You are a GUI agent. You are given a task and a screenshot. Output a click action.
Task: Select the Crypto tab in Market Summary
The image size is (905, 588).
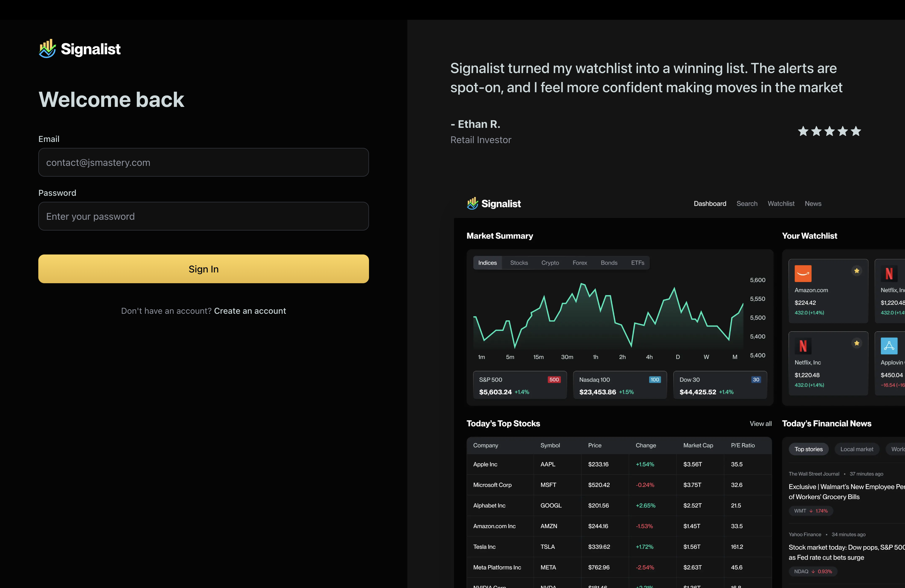[550, 263]
